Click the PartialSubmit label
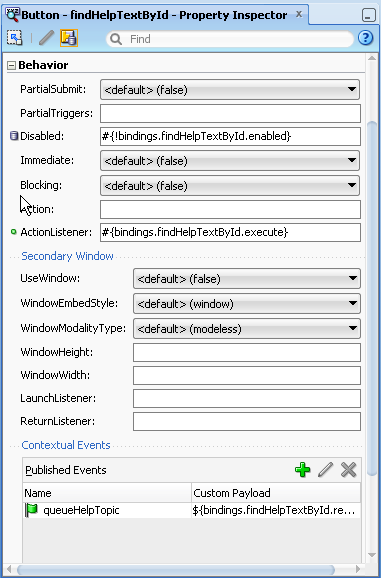The image size is (381, 578). [53, 90]
